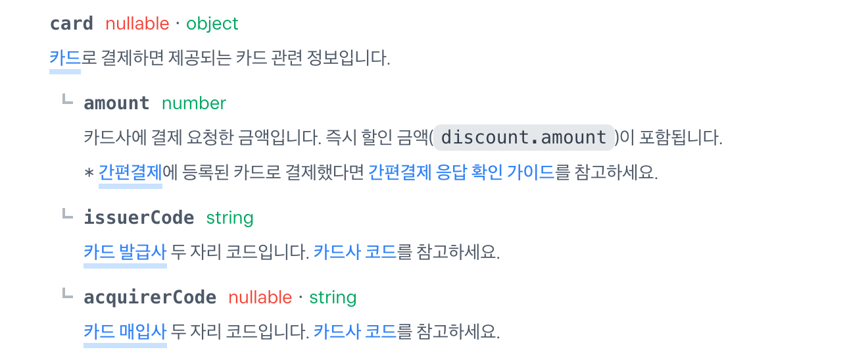This screenshot has width=868, height=362.
Task: Click the tree branch icon beside issuerCode
Action: point(66,214)
